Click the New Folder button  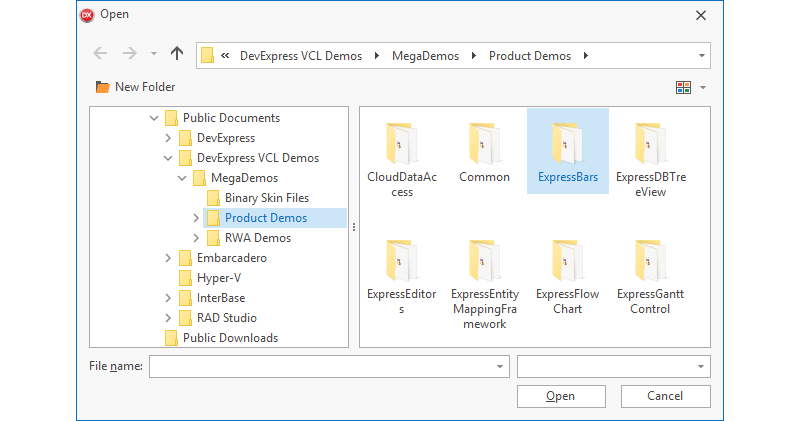[135, 87]
